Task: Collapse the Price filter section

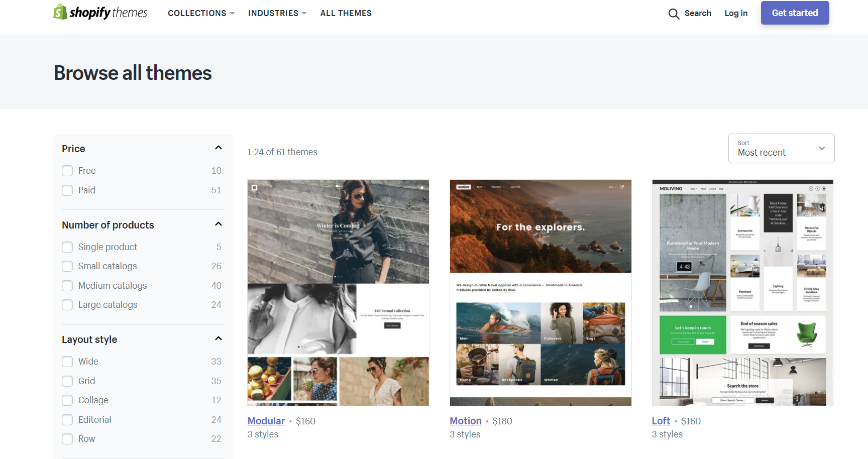Action: pos(219,148)
